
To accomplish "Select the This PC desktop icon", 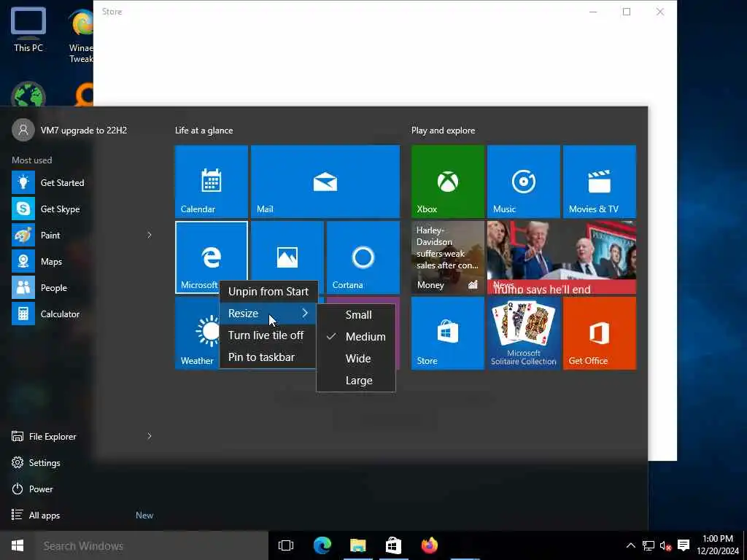I will (28, 29).
